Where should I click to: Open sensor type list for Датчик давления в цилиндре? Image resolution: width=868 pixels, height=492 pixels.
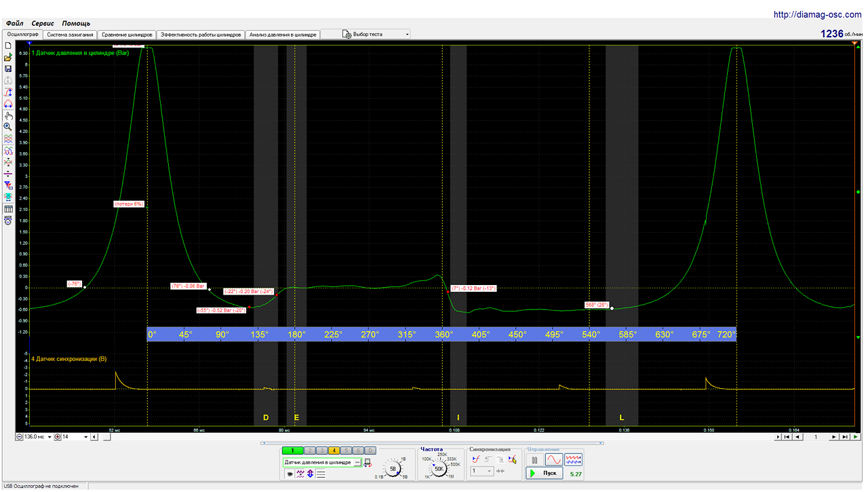click(x=357, y=463)
